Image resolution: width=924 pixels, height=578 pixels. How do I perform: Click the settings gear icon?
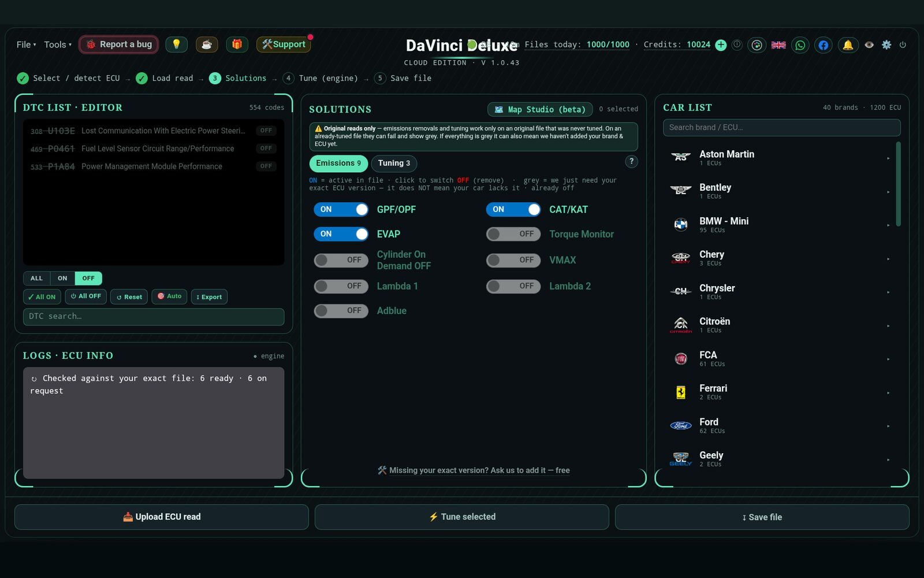tap(886, 45)
